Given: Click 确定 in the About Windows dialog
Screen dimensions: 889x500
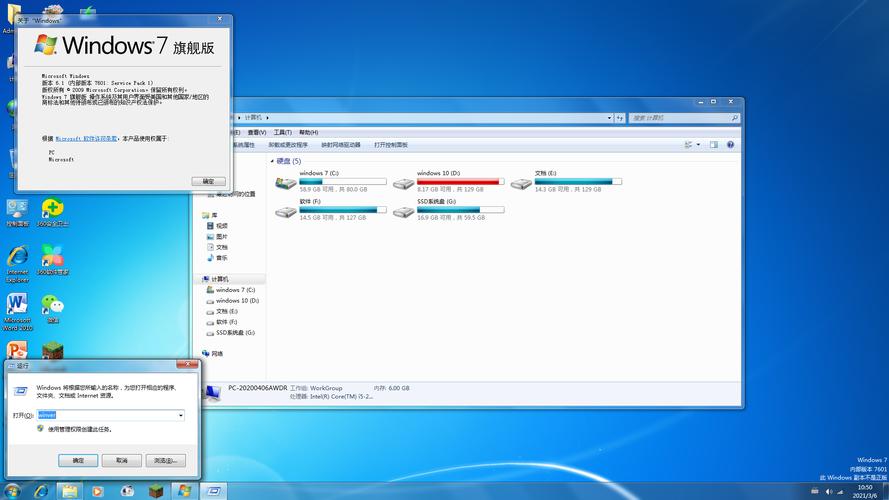Looking at the screenshot, I should [x=208, y=181].
